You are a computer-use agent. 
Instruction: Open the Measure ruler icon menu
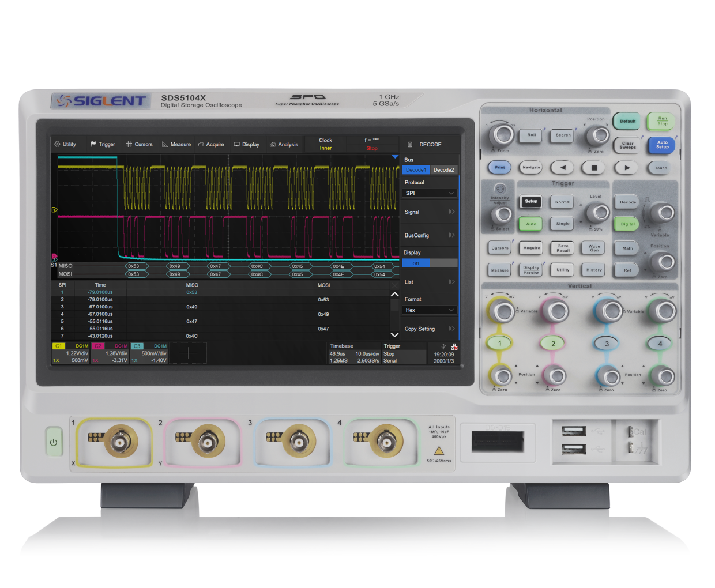(x=176, y=144)
